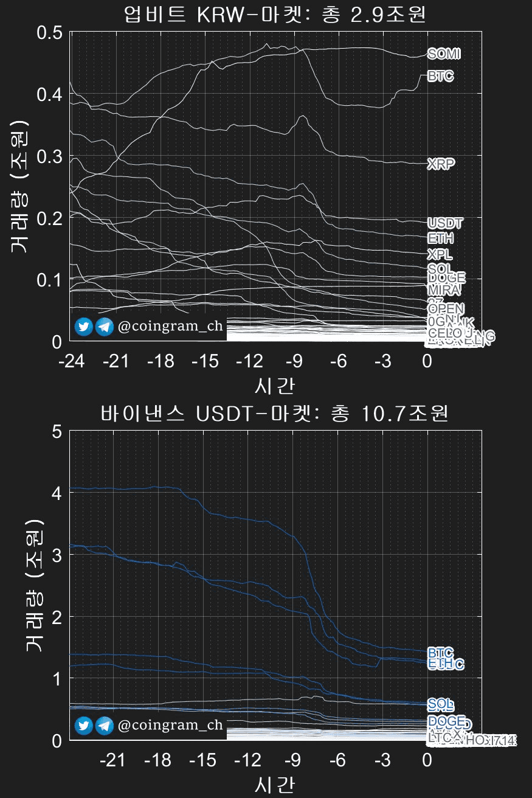
Task: Open the @coingram_ch handle in the Upbit chart
Action: pyautogui.click(x=170, y=327)
